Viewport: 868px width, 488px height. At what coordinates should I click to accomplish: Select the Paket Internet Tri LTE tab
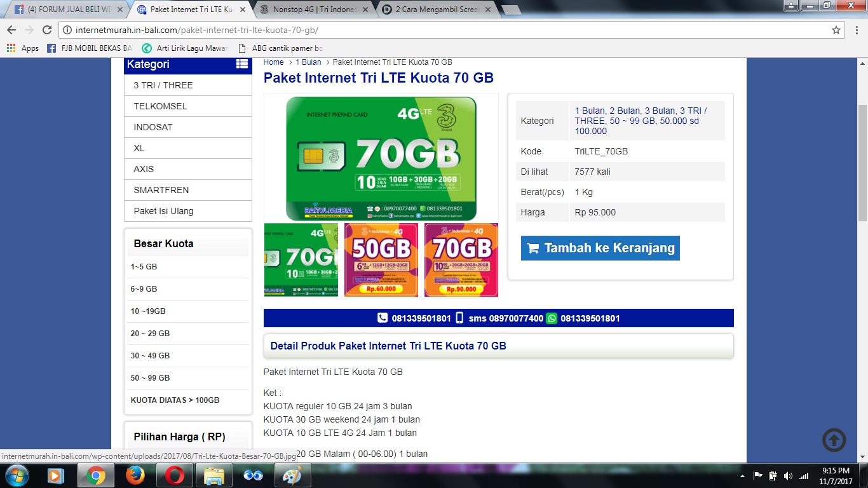tap(192, 10)
